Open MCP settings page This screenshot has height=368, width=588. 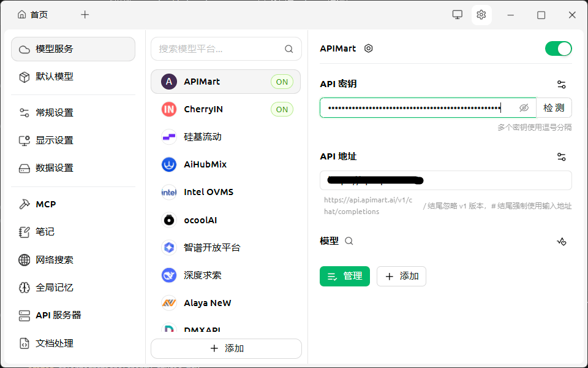(73, 204)
